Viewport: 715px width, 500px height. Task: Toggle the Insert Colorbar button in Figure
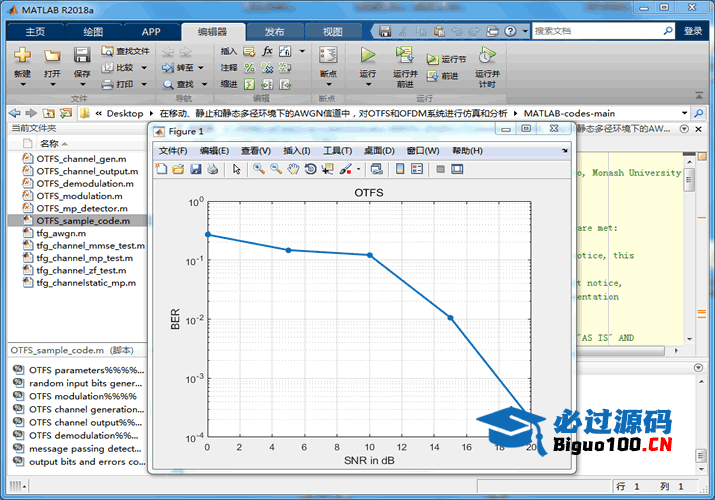click(x=400, y=169)
